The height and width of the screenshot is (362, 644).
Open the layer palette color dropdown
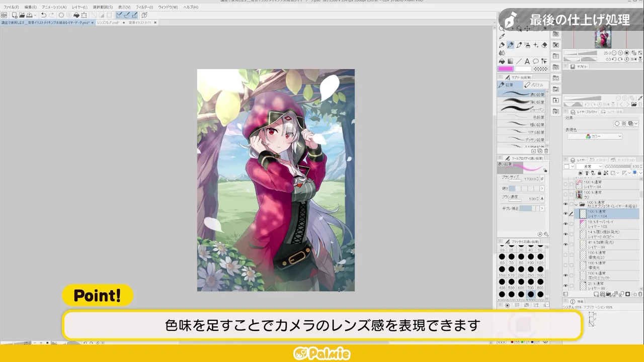[569, 166]
